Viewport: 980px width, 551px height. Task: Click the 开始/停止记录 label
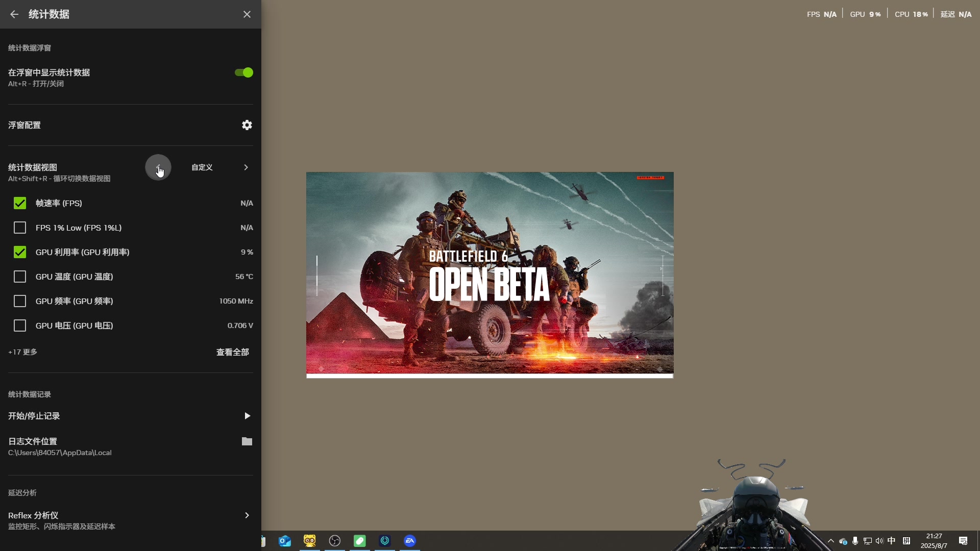pyautogui.click(x=34, y=416)
